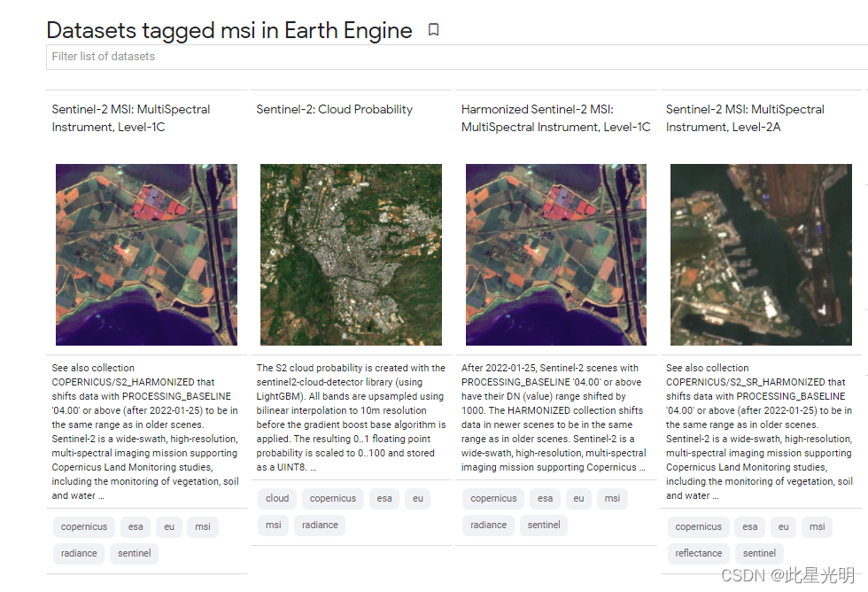The width and height of the screenshot is (868, 592).
Task: Select radiance tag on Cloud Probability card
Action: point(320,525)
